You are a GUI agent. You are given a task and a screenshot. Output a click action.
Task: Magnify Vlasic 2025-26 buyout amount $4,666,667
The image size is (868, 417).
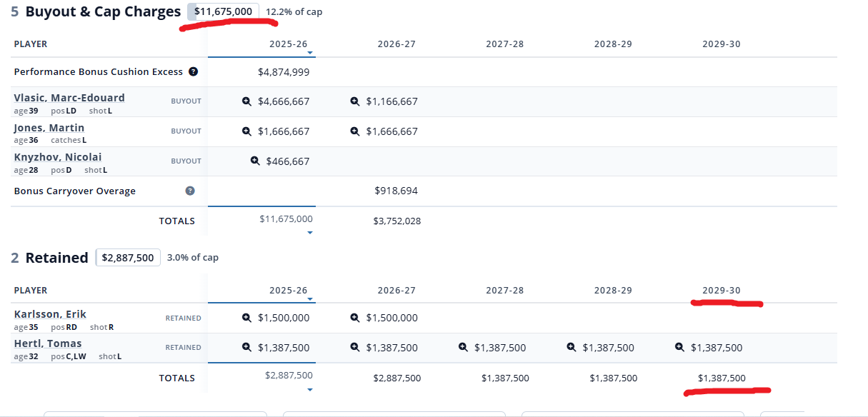pyautogui.click(x=246, y=101)
